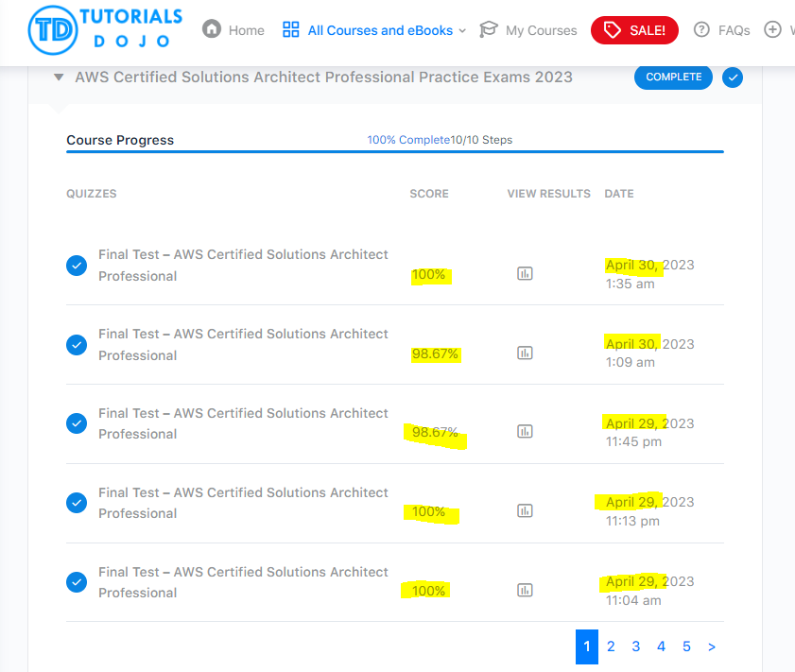This screenshot has width=795, height=672.
Task: Click the April 29, 2023 11:04 am date
Action: click(650, 591)
